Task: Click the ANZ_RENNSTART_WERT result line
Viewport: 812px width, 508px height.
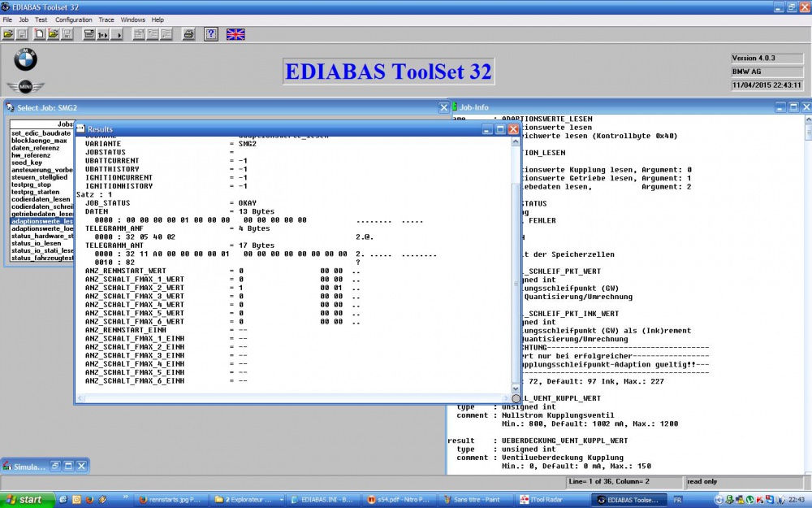Action: 222,271
